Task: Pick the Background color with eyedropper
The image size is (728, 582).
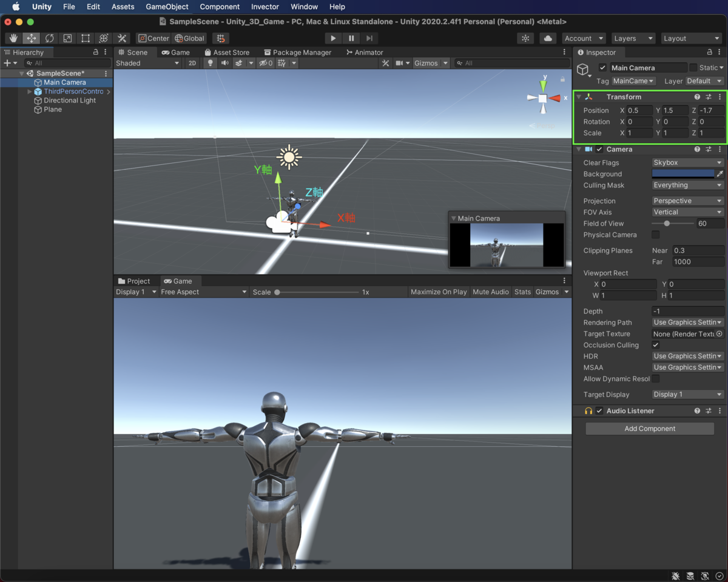Action: [720, 174]
